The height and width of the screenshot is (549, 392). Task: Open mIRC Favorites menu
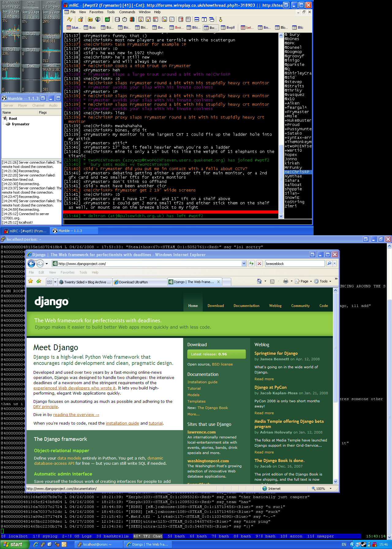tap(96, 12)
